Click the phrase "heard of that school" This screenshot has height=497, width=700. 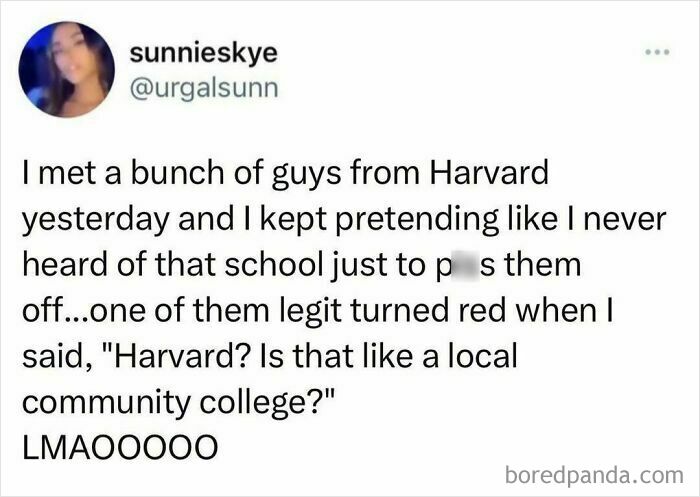[173, 265]
